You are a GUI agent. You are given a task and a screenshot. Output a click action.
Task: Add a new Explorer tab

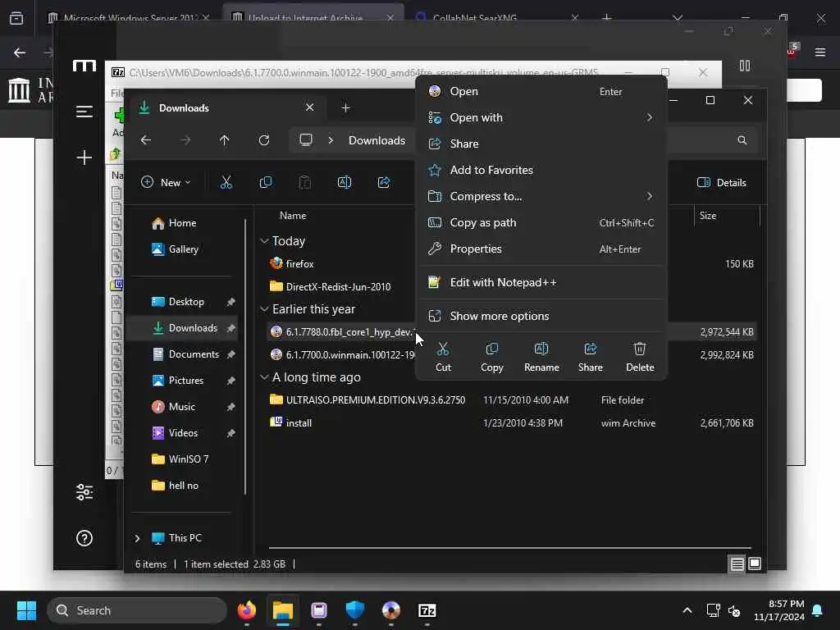point(345,108)
